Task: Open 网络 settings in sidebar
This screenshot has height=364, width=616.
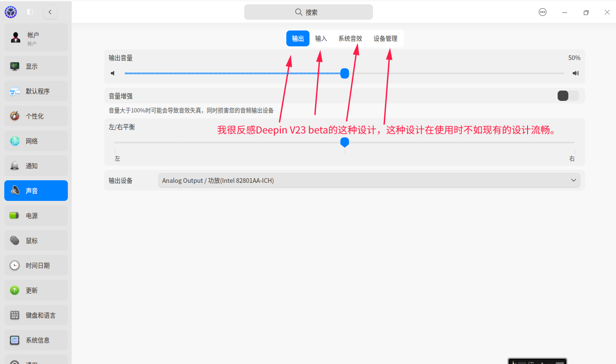Action: tap(36, 141)
